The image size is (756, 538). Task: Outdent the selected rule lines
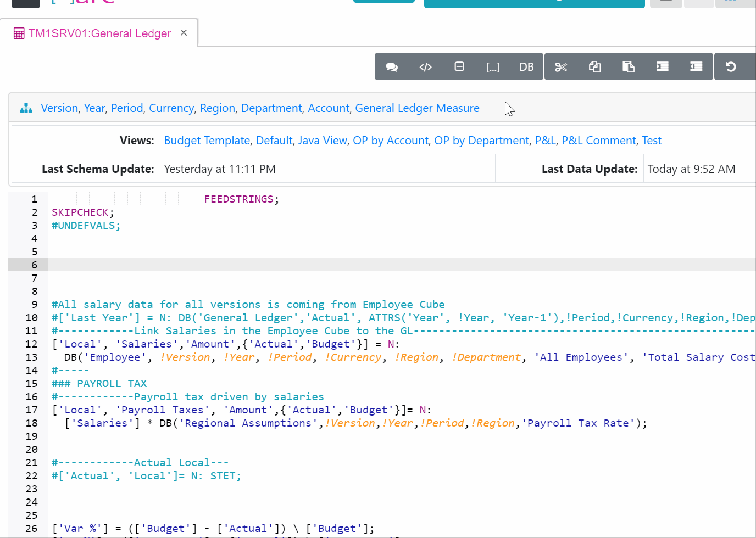pyautogui.click(x=696, y=67)
